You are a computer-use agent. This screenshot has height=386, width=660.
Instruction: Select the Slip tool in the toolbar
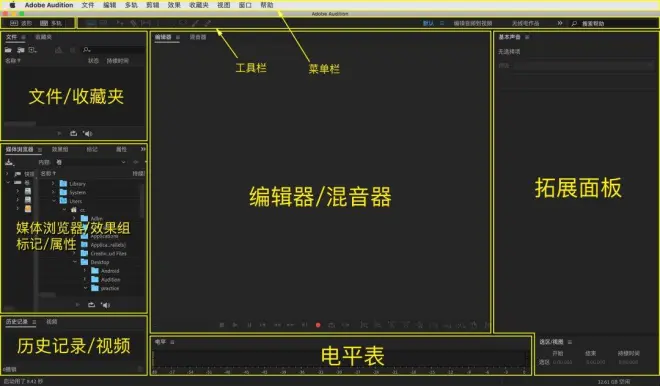pos(146,23)
